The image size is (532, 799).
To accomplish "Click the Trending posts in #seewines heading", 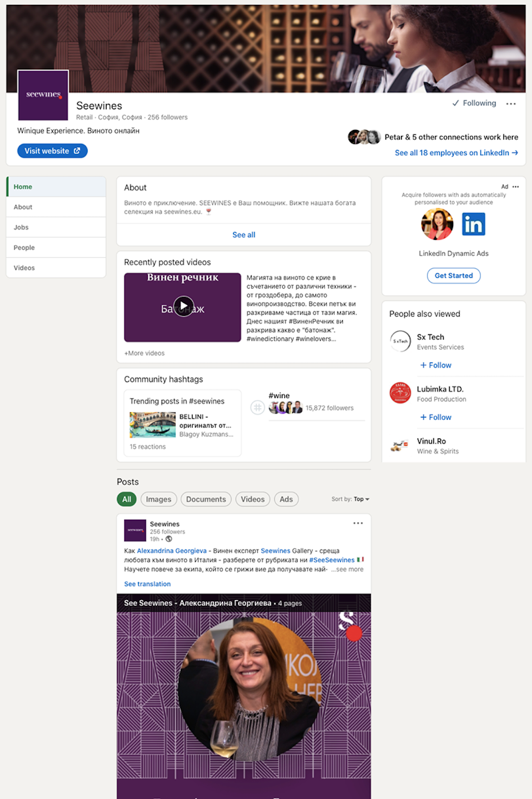I will pyautogui.click(x=177, y=401).
